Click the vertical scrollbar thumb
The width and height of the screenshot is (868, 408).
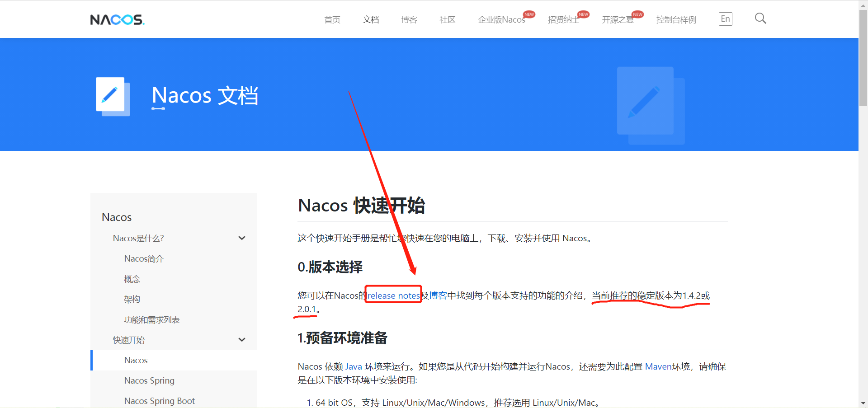coord(863,58)
